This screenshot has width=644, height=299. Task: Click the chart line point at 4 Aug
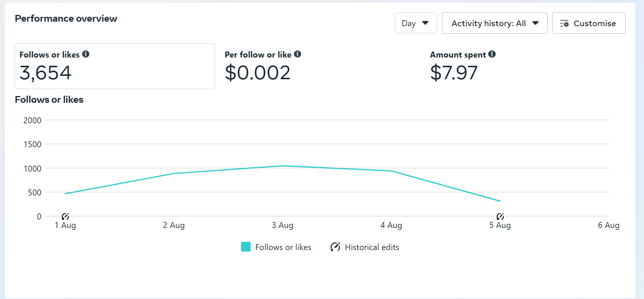391,171
